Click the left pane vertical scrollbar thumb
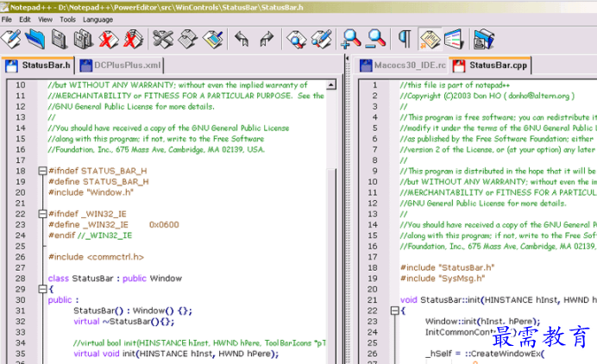Viewport: 597px width, 364px height. coord(331,267)
